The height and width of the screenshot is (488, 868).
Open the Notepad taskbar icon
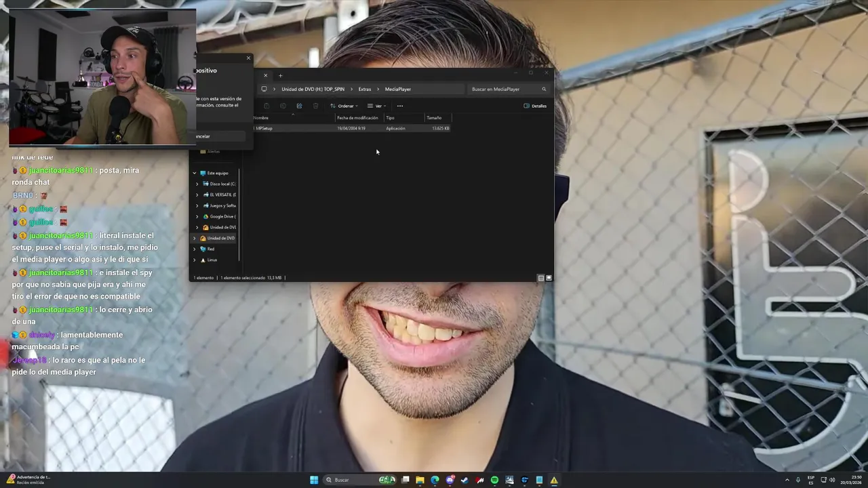coord(539,480)
